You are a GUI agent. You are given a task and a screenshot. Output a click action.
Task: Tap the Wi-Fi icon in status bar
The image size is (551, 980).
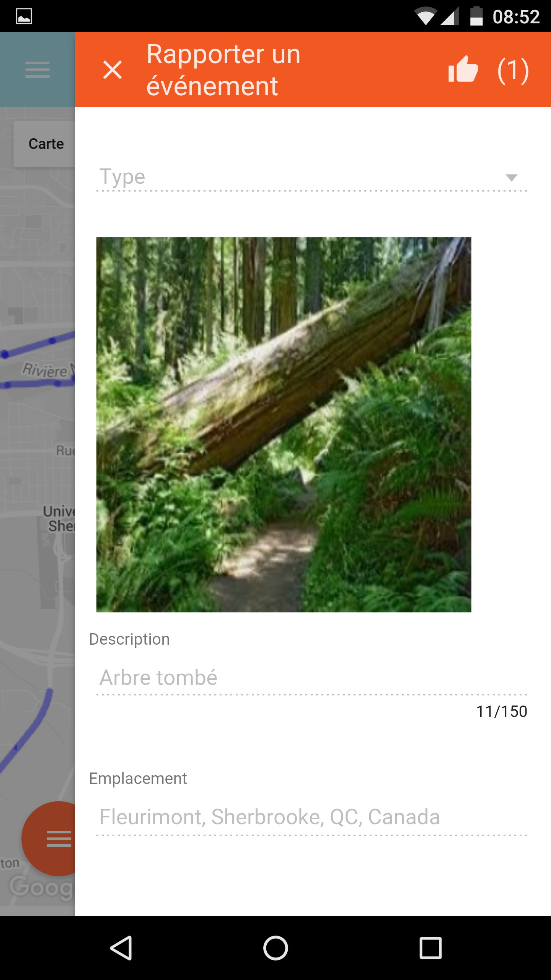click(425, 17)
